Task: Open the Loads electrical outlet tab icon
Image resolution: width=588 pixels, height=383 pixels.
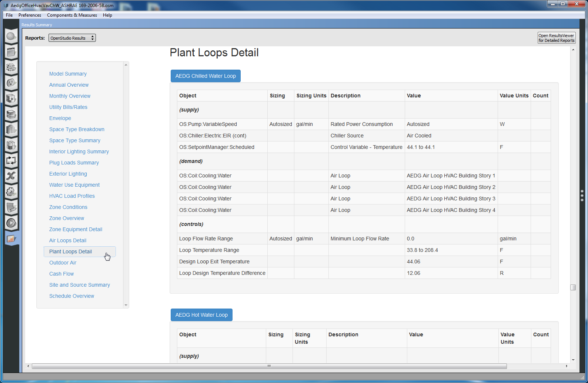Action: coord(11,83)
